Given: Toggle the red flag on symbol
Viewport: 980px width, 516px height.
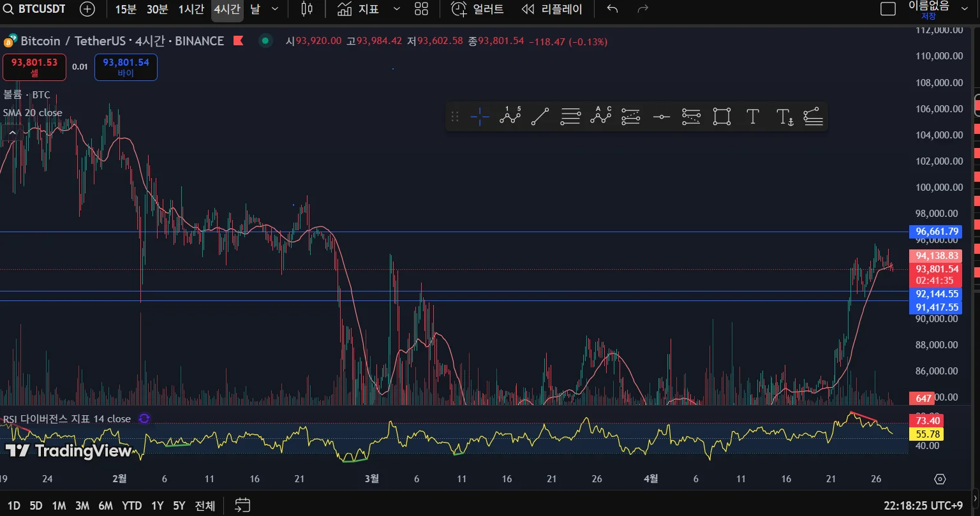Looking at the screenshot, I should [x=238, y=41].
